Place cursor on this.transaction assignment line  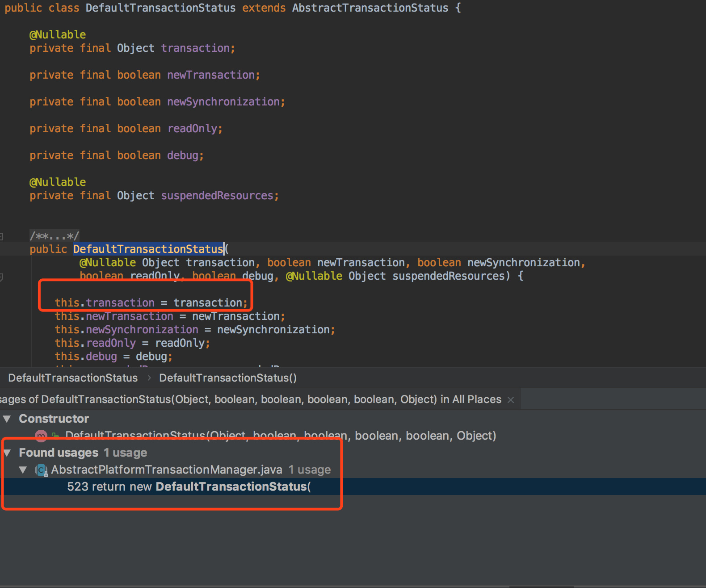coord(151,303)
